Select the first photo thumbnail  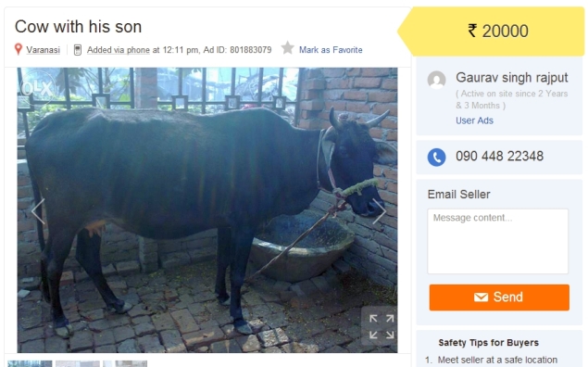pos(30,363)
